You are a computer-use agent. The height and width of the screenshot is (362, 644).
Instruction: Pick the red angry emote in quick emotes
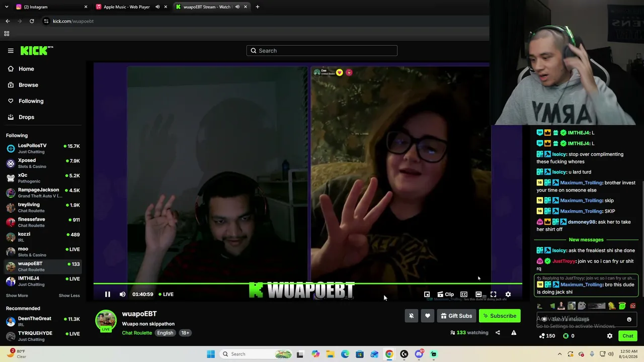click(633, 306)
